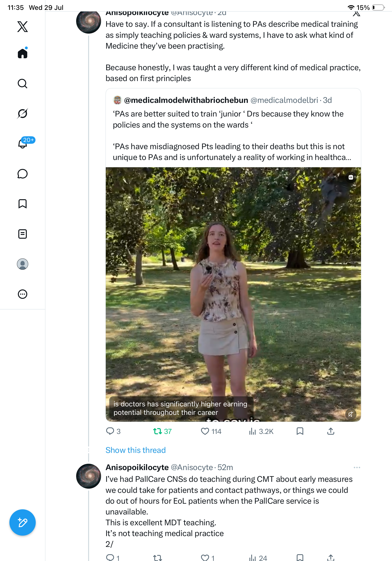
Task: Open three-dot menu on 52m tweet
Action: click(x=357, y=467)
